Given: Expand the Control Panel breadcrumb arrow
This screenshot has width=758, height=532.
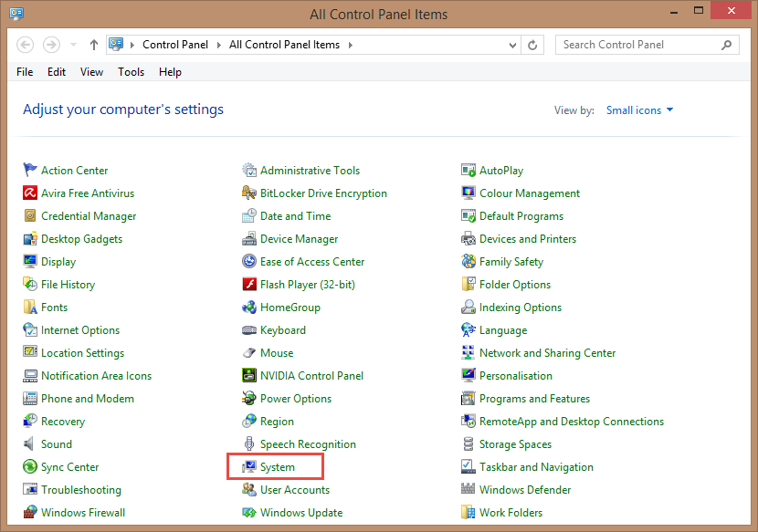Looking at the screenshot, I should [x=219, y=45].
